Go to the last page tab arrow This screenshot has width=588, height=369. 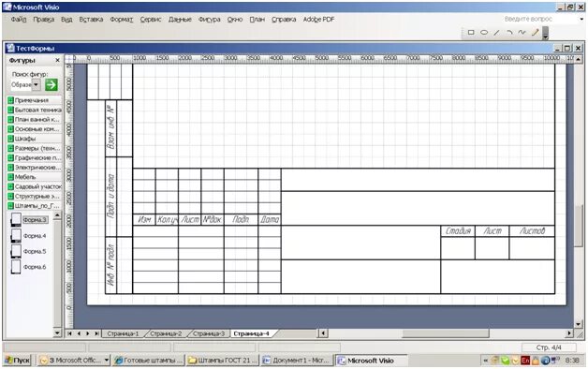(96, 333)
